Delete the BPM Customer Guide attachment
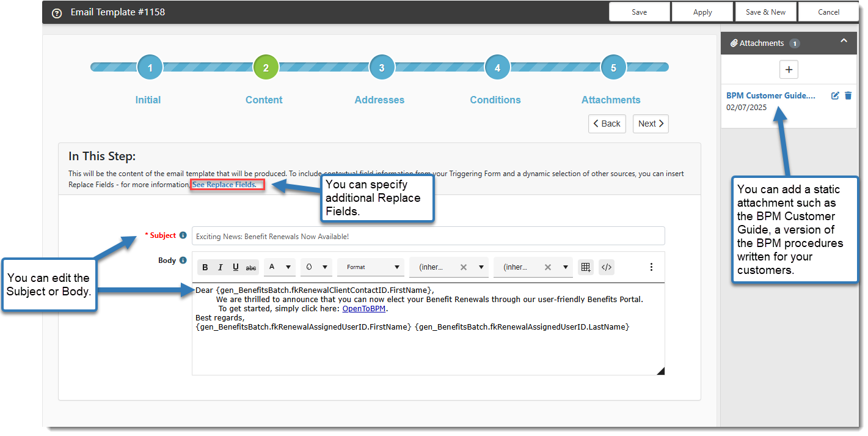This screenshot has height=436, width=868. 848,96
